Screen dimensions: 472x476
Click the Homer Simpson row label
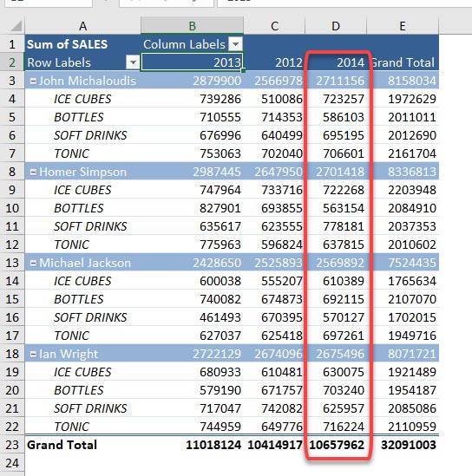pos(82,172)
